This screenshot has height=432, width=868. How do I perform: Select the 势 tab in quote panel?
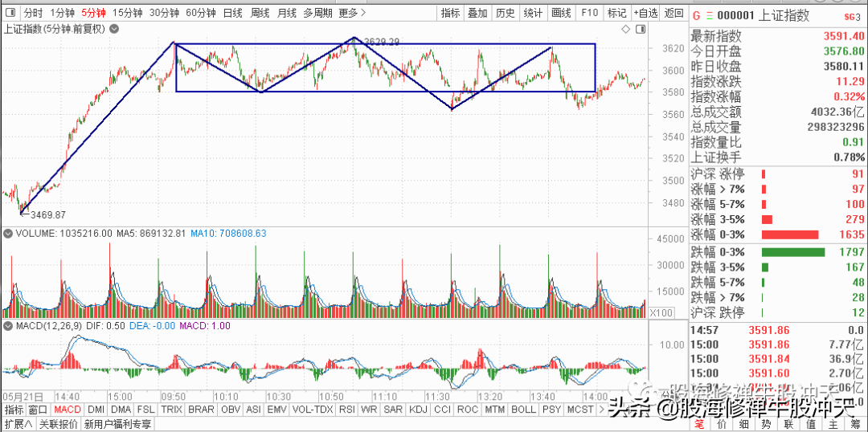pyautogui.click(x=766, y=424)
